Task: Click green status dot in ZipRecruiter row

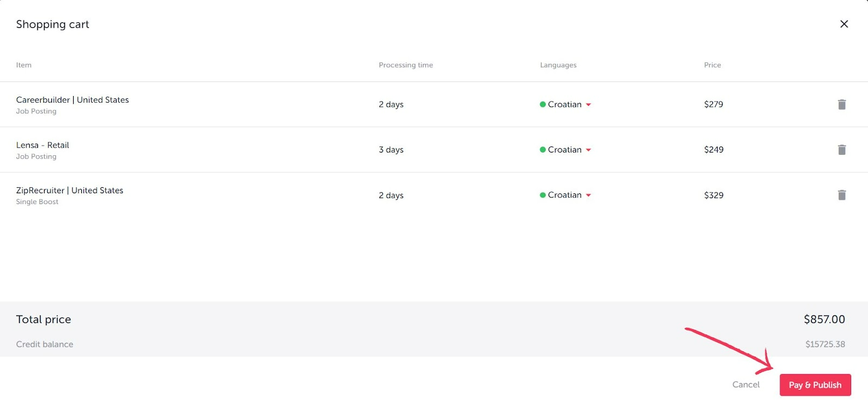Action: click(542, 195)
